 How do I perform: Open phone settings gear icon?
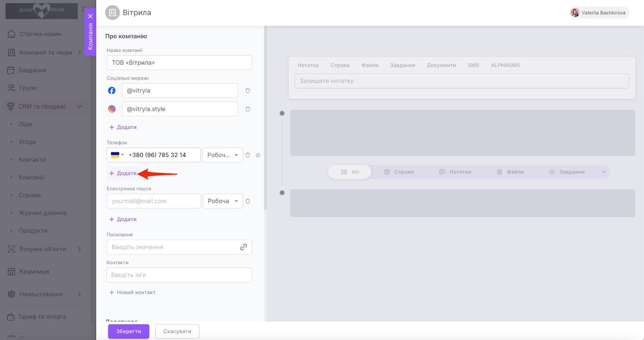click(258, 155)
